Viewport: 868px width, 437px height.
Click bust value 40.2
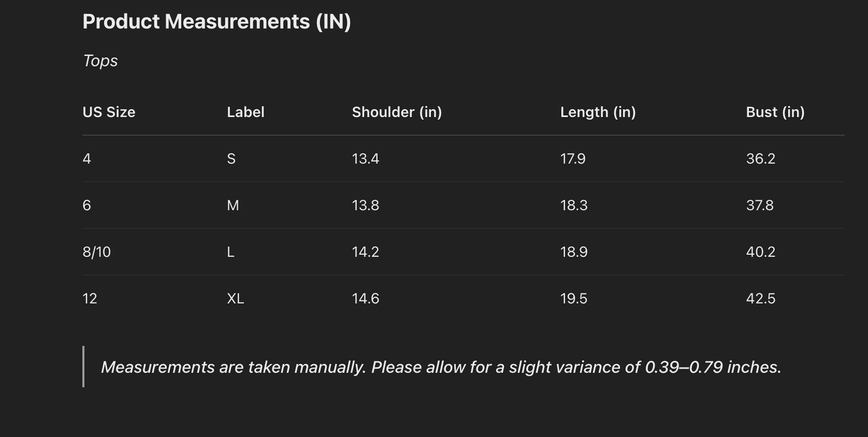[x=760, y=252]
